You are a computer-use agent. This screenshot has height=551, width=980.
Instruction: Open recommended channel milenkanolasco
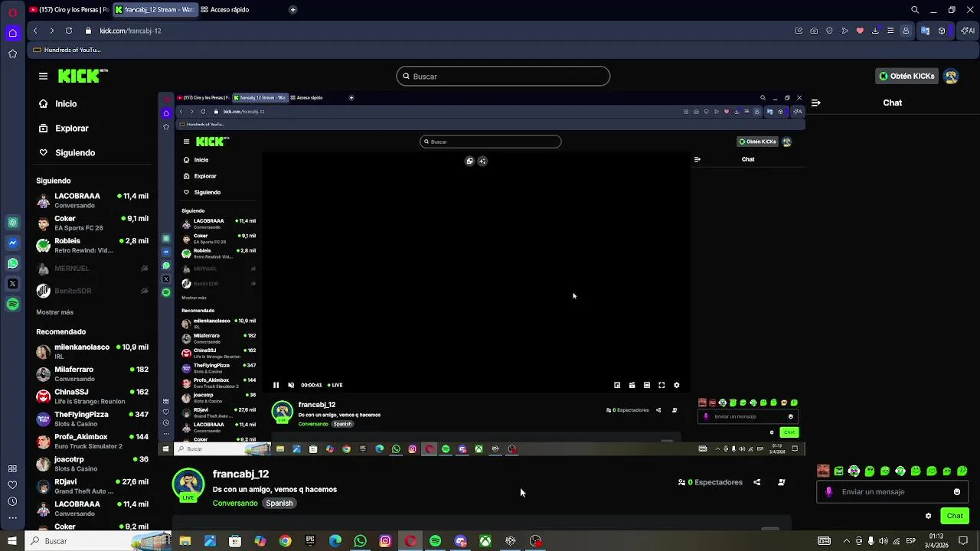pyautogui.click(x=92, y=351)
